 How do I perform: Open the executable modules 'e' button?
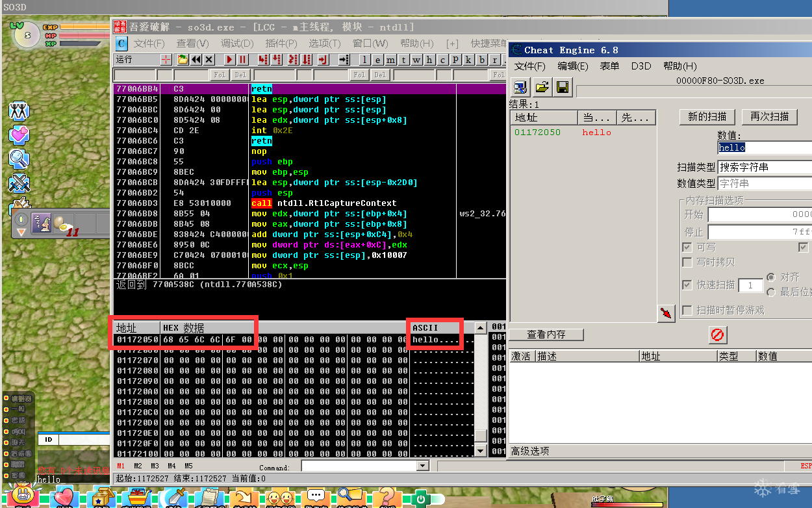click(x=377, y=59)
